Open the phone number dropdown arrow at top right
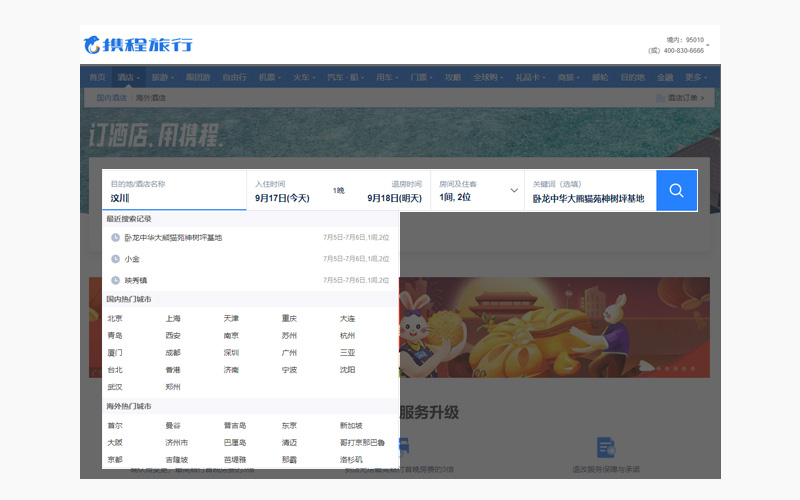 coord(708,45)
